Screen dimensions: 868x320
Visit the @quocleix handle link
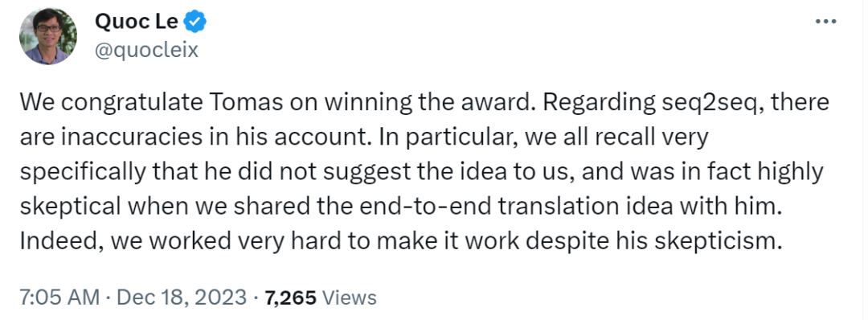click(x=147, y=51)
